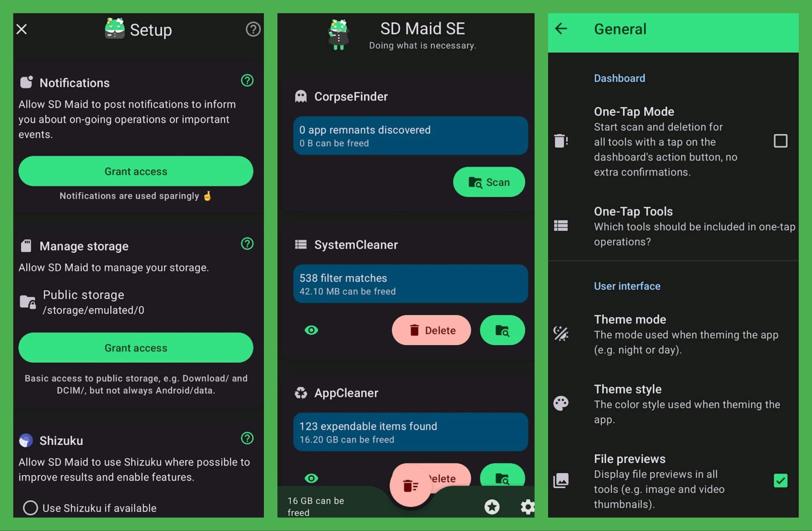Toggle SystemCleaner visibility eye icon
This screenshot has height=531, width=812.
(311, 330)
